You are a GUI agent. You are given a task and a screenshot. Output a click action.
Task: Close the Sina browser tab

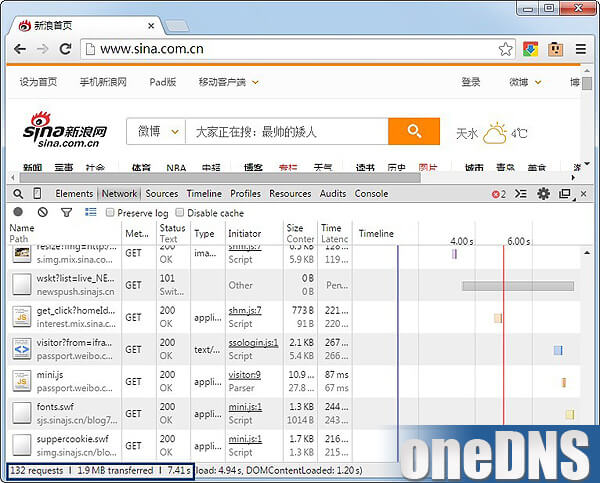[x=151, y=26]
